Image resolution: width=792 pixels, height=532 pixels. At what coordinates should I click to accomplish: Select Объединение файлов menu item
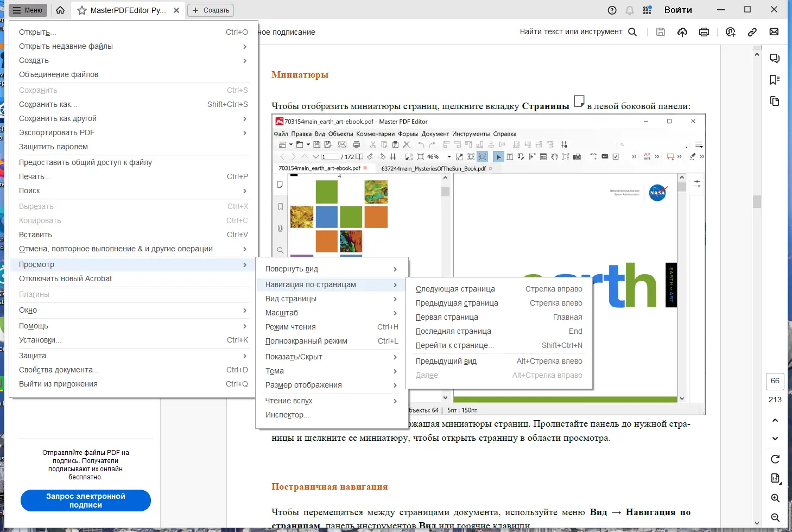[134, 74]
